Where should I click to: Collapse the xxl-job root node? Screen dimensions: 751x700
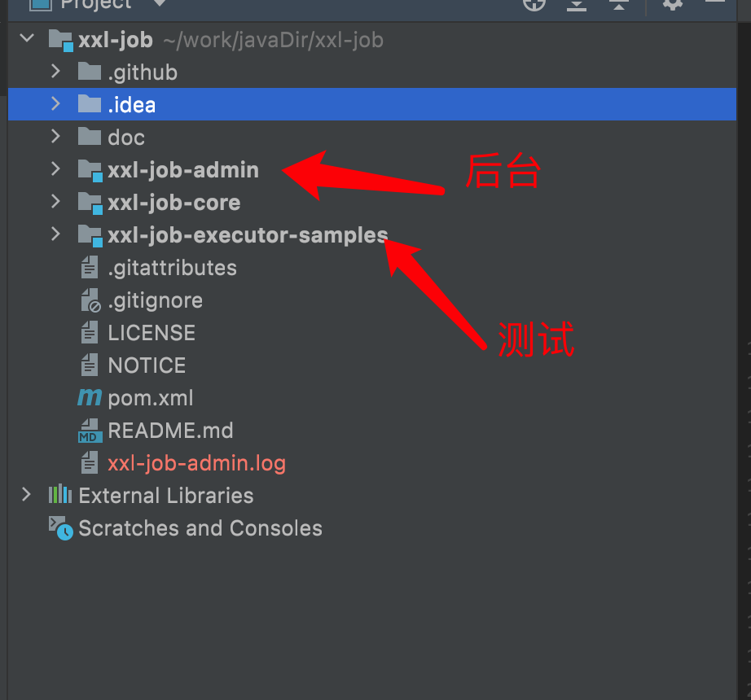click(28, 39)
